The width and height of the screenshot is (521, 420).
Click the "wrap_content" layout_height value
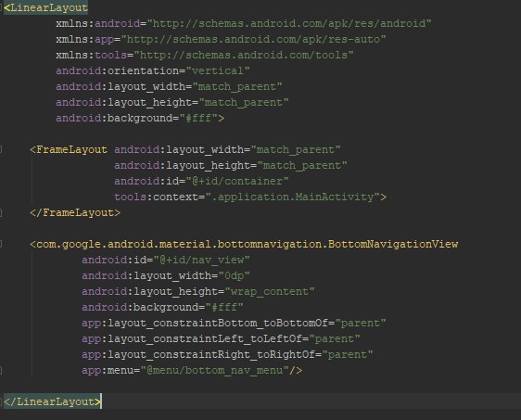click(x=270, y=291)
